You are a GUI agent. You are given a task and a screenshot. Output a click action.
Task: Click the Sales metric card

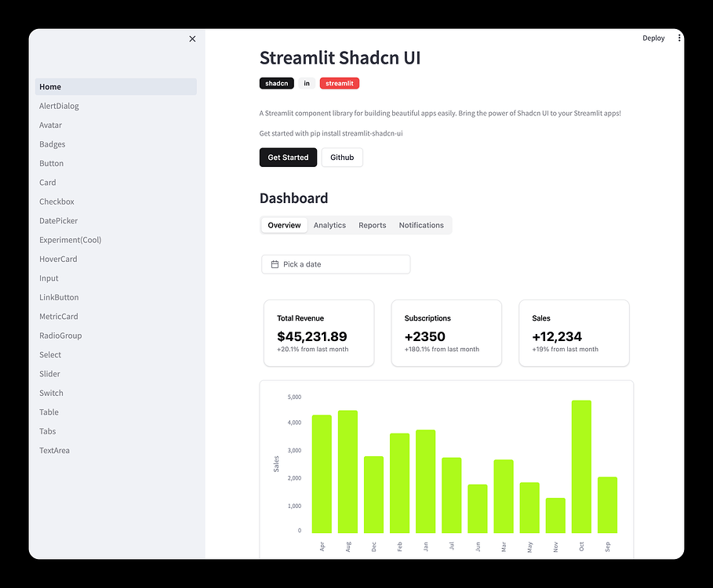pos(574,333)
